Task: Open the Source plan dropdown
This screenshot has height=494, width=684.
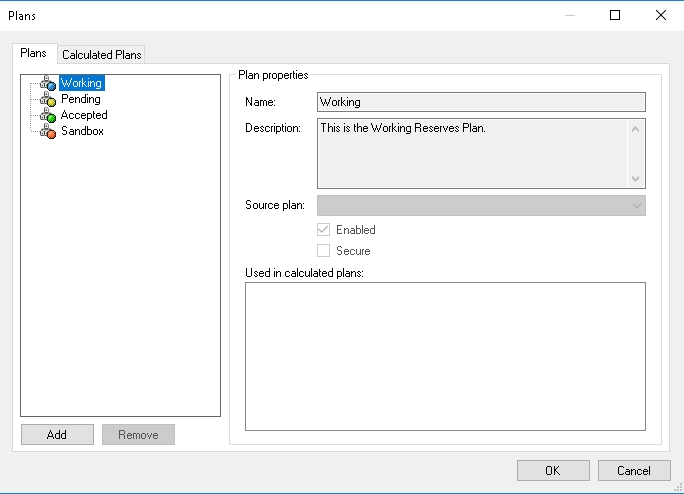Action: (481, 206)
